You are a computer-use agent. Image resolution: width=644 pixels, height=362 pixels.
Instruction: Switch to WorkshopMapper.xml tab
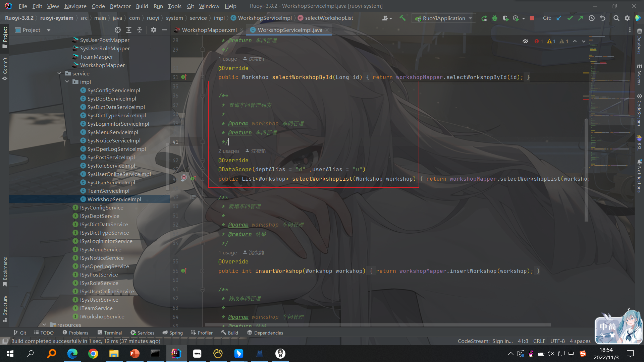point(209,30)
